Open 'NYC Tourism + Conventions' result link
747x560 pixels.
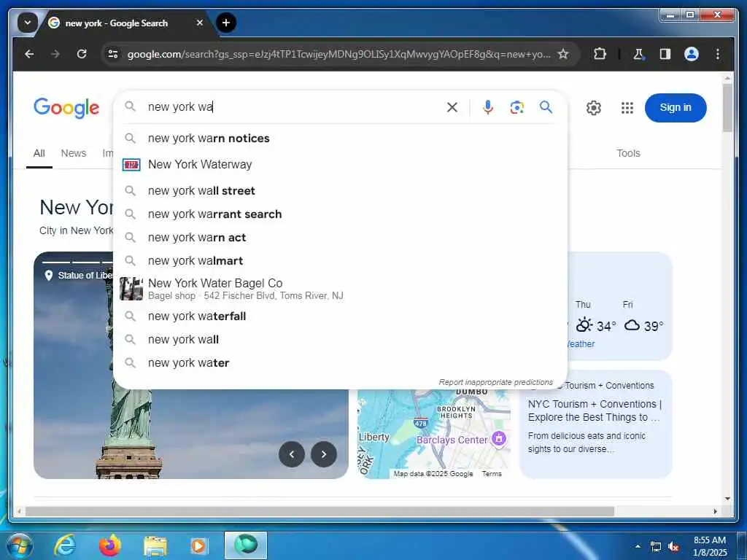click(595, 411)
